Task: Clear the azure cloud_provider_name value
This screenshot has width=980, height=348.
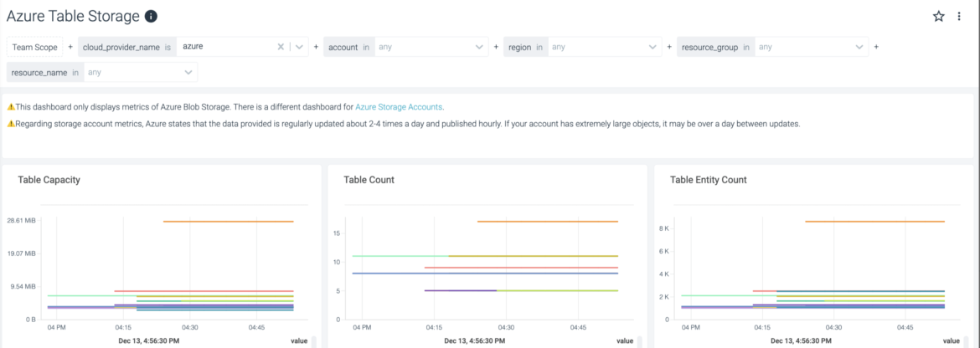Action: (x=281, y=47)
